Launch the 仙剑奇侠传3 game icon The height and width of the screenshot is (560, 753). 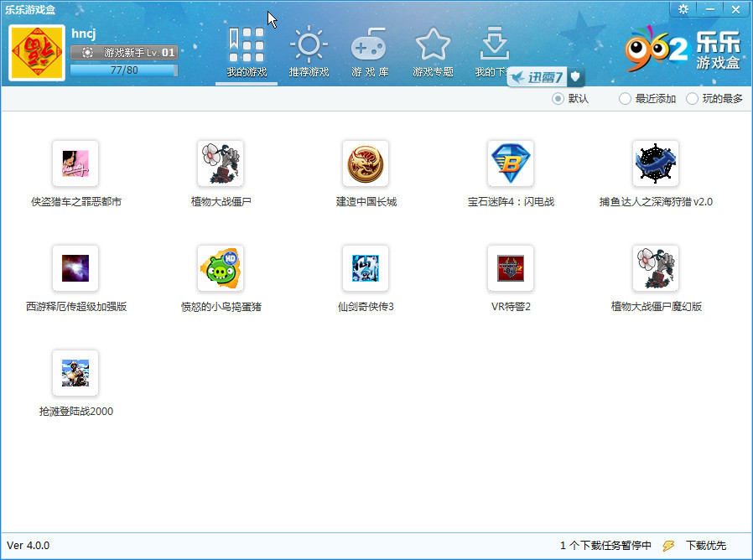pyautogui.click(x=366, y=268)
